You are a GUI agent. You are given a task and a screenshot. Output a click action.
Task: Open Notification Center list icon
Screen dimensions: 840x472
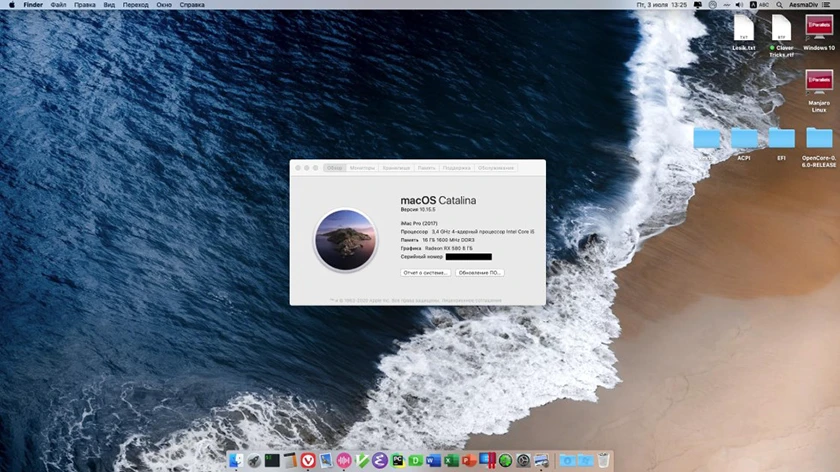827,5
